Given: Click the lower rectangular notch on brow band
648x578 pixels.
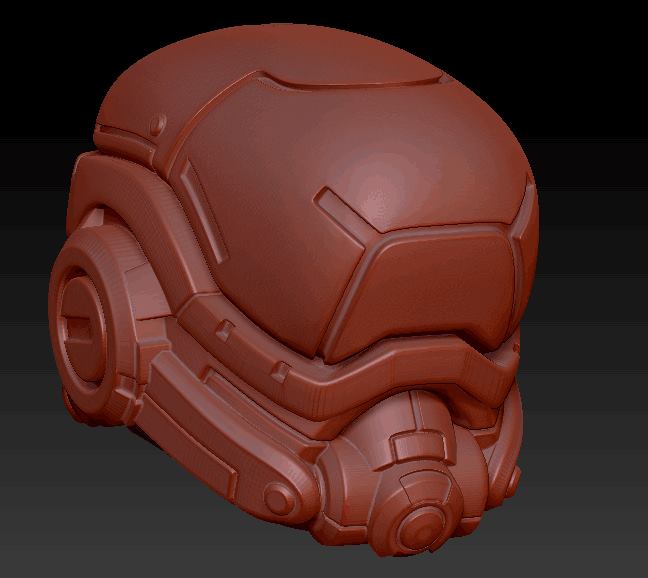Looking at the screenshot, I should [281, 372].
